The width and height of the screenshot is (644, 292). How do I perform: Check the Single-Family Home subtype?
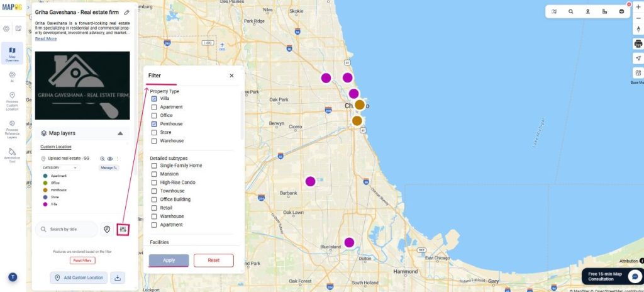click(154, 166)
